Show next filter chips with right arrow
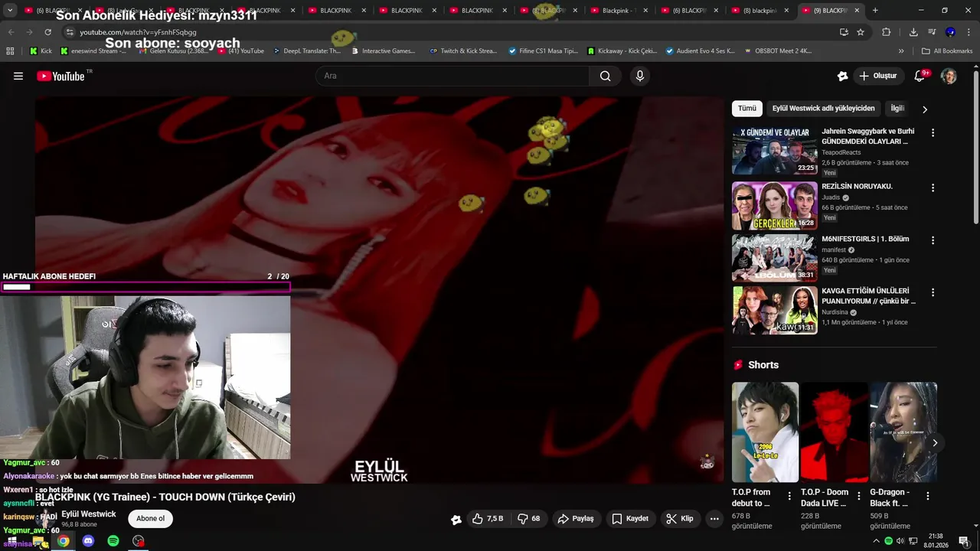 coord(924,109)
